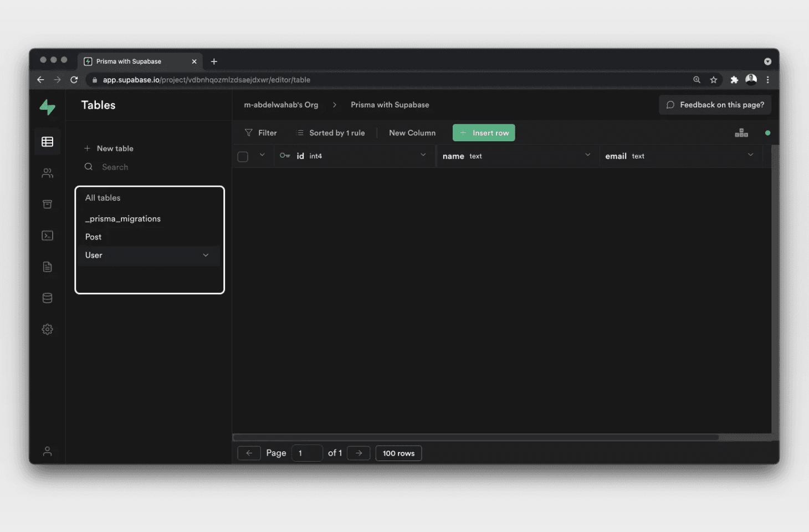809x532 pixels.
Task: Open Prisma with Supabase project breadcrumb
Action: pos(390,105)
